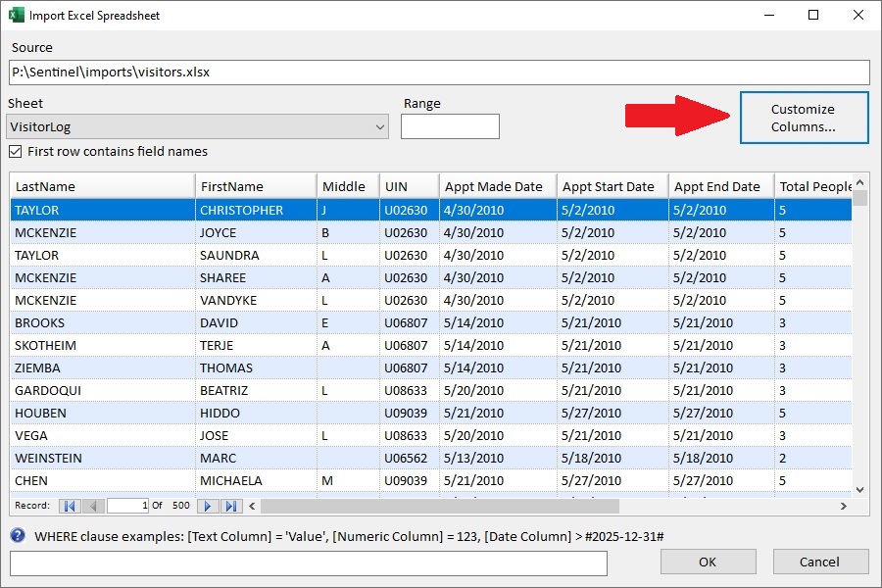Click middle initial E in BROOKS row
This screenshot has height=588, width=882.
pos(348,323)
